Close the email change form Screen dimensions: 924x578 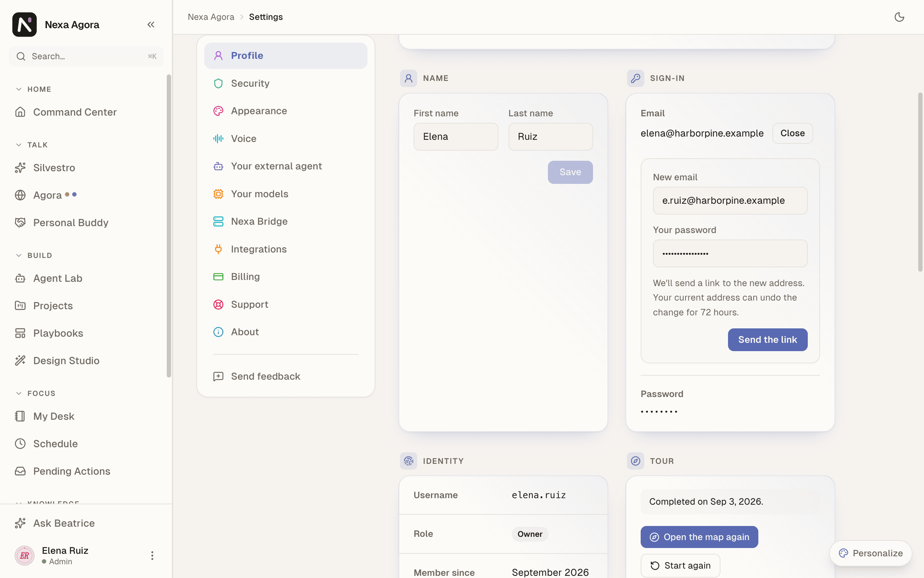point(792,133)
